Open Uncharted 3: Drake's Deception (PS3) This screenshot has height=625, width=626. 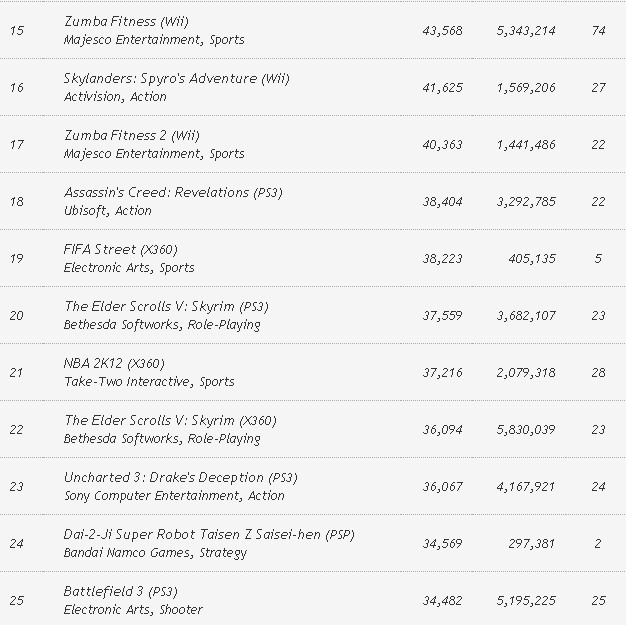click(x=180, y=477)
